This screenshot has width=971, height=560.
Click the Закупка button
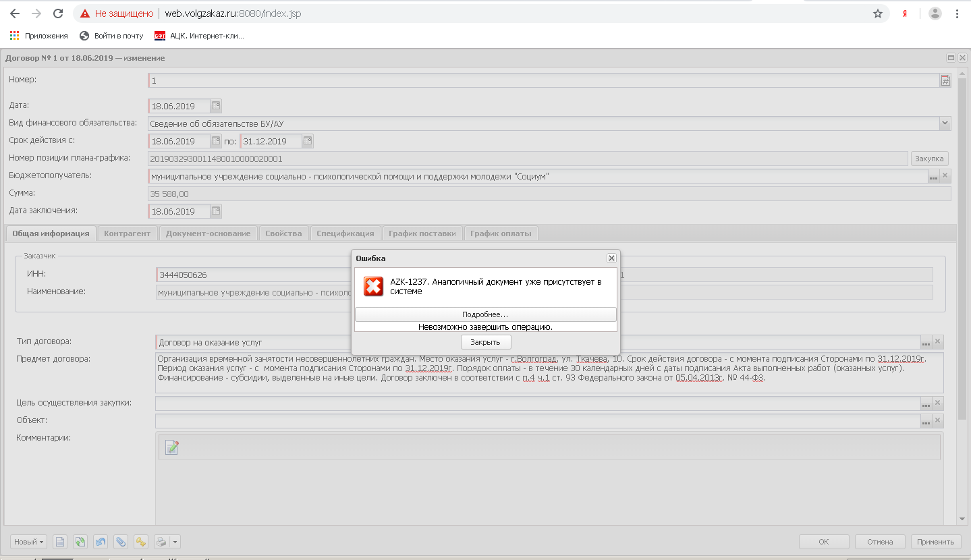pos(929,159)
